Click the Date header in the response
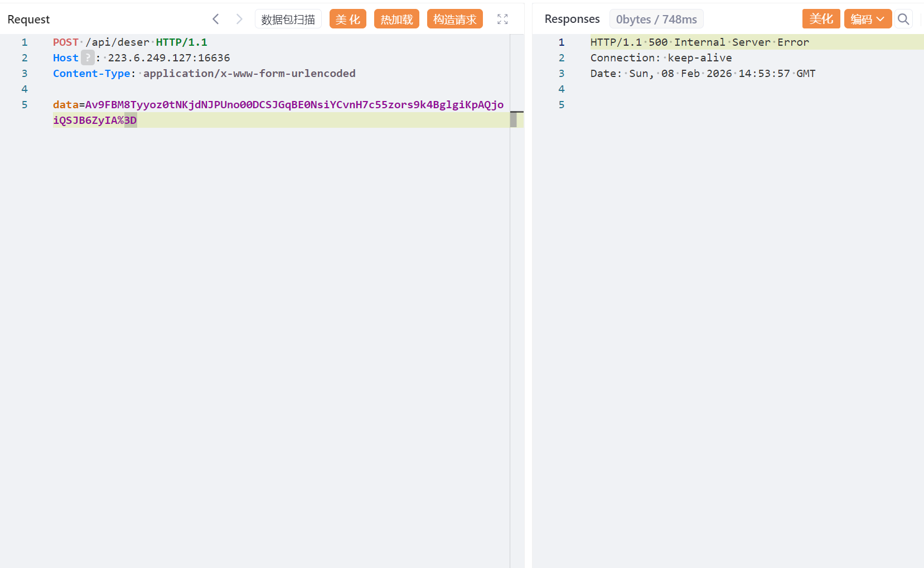 click(703, 74)
